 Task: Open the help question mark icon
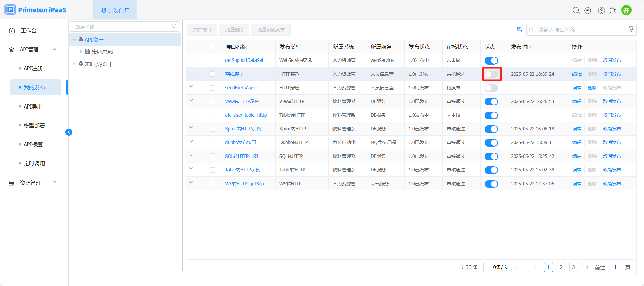point(601,10)
